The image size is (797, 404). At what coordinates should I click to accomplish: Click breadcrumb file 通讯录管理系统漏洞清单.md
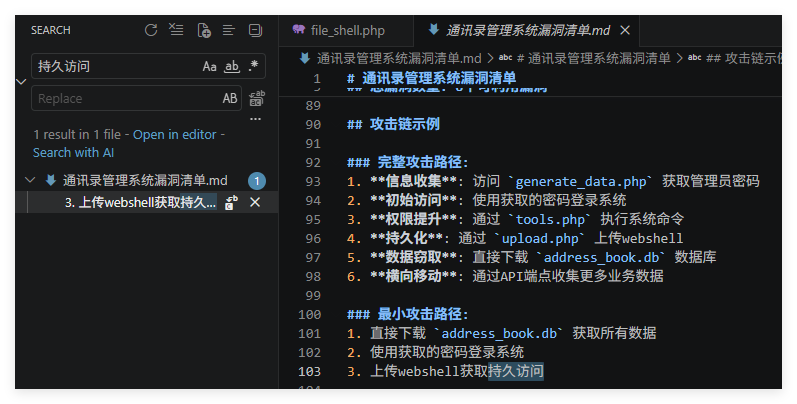(399, 58)
